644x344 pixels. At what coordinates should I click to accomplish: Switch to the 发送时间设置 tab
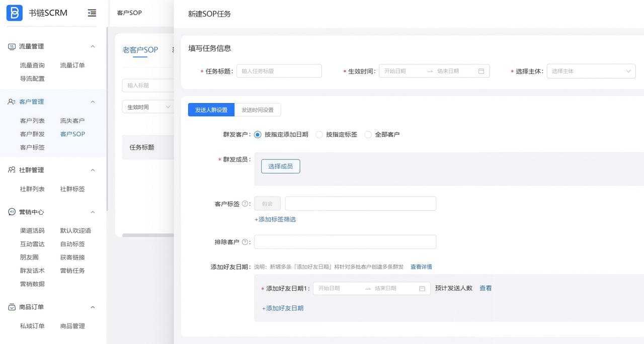click(258, 110)
